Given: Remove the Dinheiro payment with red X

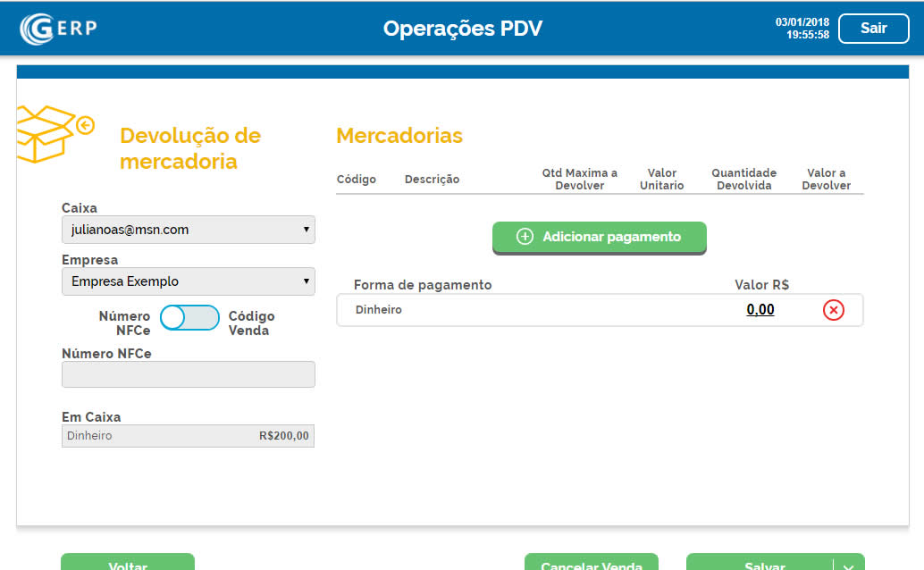Looking at the screenshot, I should [833, 310].
